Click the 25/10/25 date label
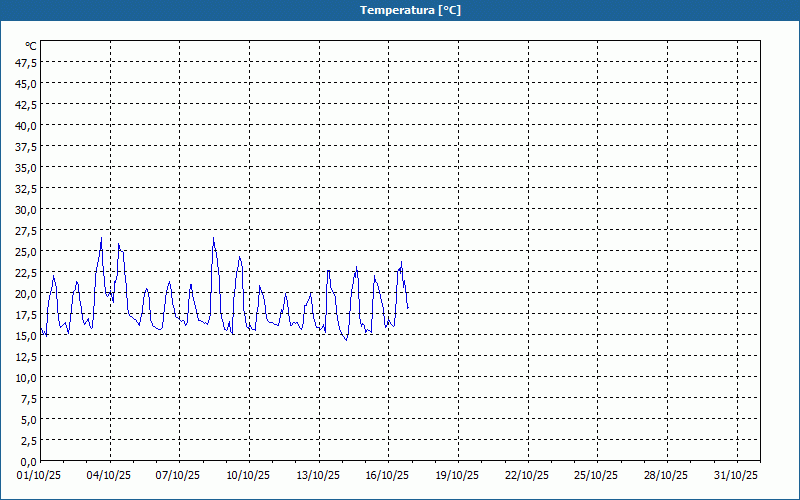 [597, 475]
